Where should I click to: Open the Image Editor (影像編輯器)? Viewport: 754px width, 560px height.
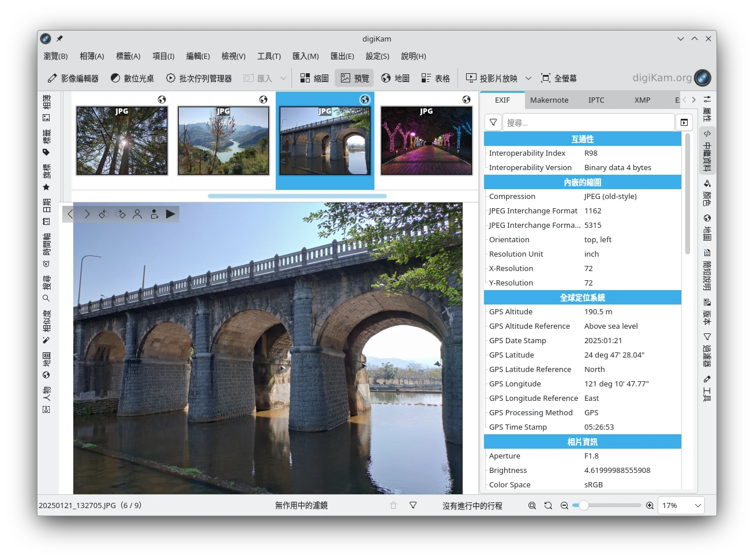tap(73, 78)
